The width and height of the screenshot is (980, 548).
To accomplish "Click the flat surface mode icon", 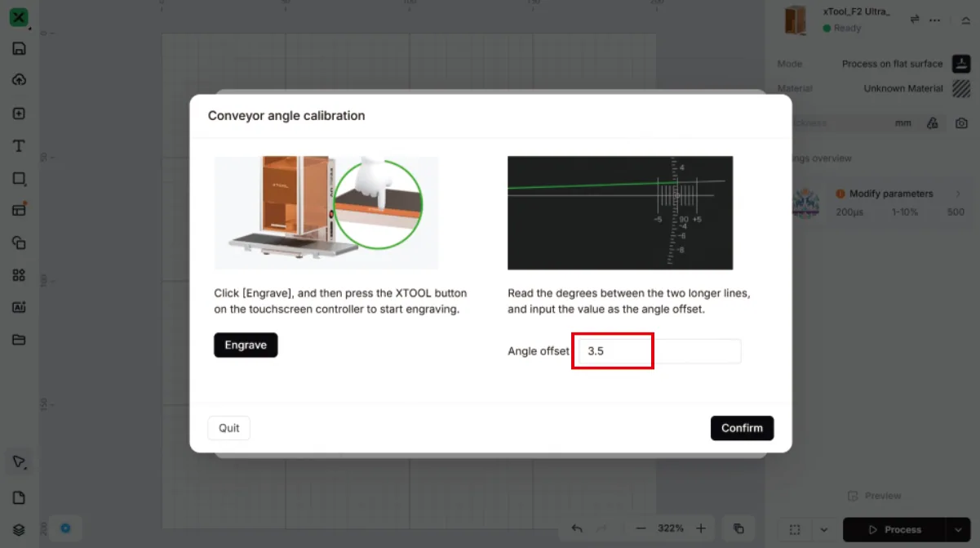I will tap(961, 64).
